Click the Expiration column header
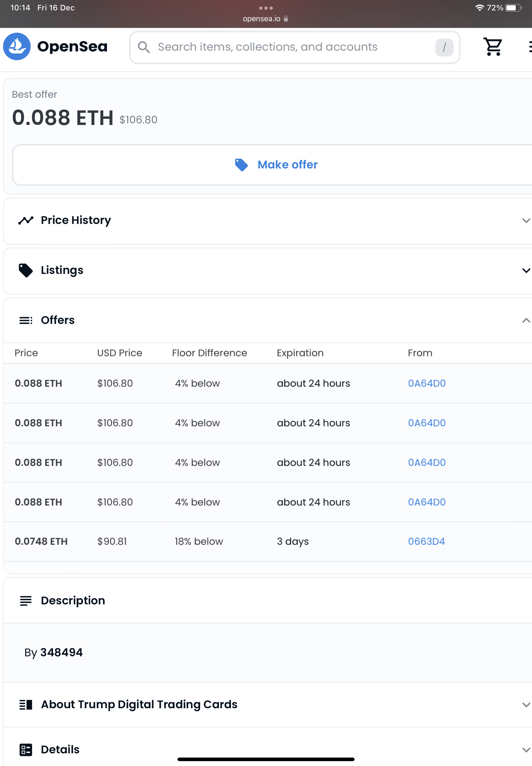The image size is (532, 766). pyautogui.click(x=300, y=353)
